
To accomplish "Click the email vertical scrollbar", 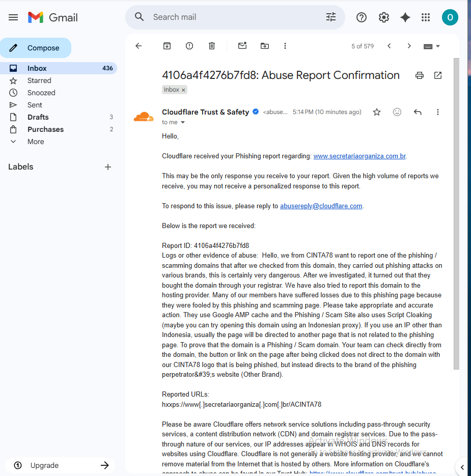I will point(456,213).
